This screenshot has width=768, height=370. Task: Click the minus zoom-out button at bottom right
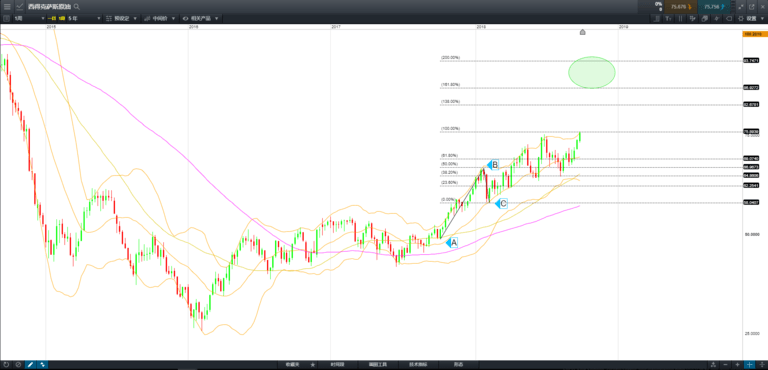tap(725, 365)
